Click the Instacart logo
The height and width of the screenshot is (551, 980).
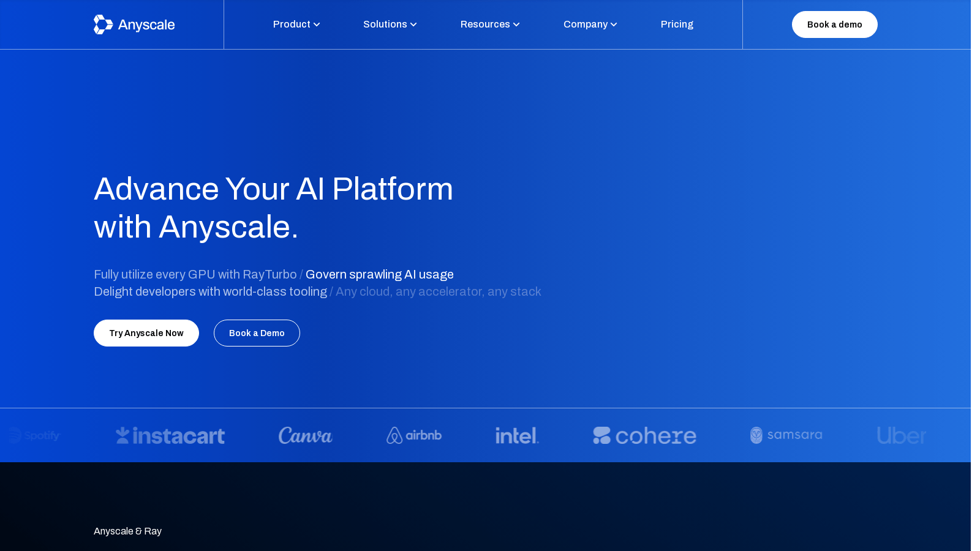[170, 435]
